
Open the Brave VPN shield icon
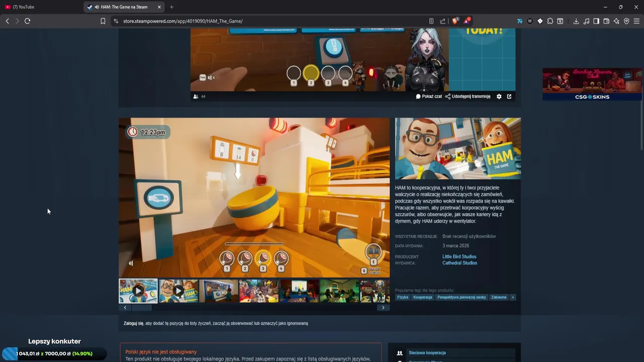click(626, 21)
